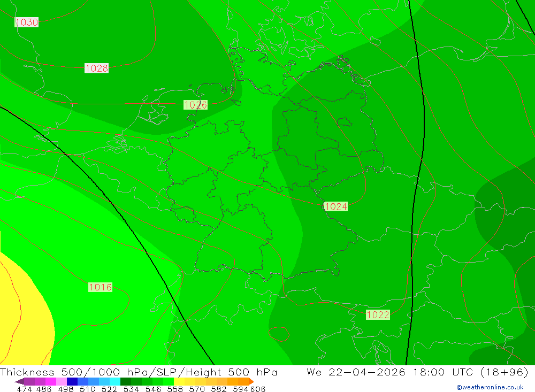Click the 1022 isobar label

(x=378, y=314)
